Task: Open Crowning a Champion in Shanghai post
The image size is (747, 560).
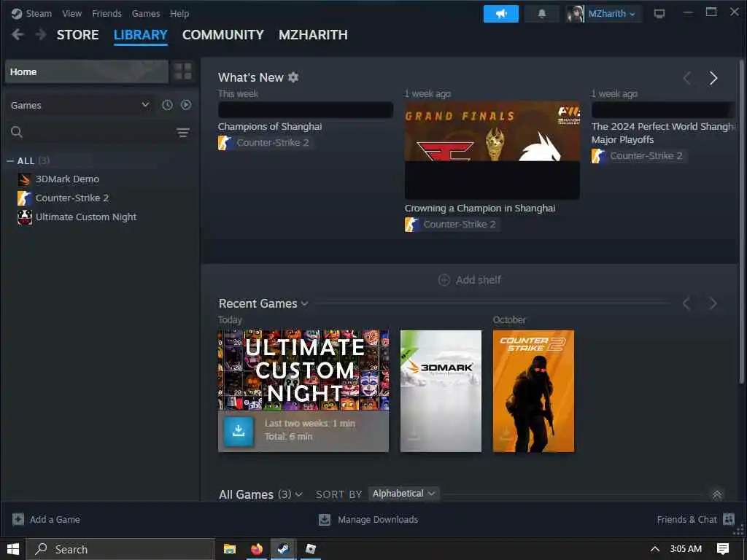Action: [x=480, y=208]
